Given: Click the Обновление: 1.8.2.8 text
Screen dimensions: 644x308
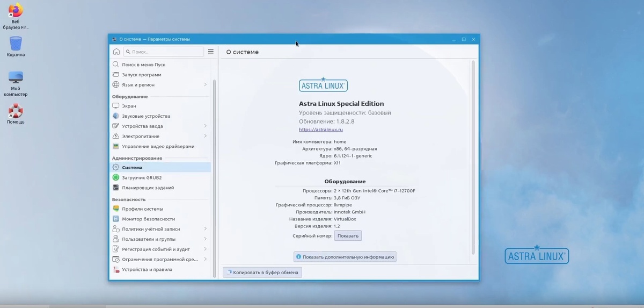Looking at the screenshot, I should [327, 121].
